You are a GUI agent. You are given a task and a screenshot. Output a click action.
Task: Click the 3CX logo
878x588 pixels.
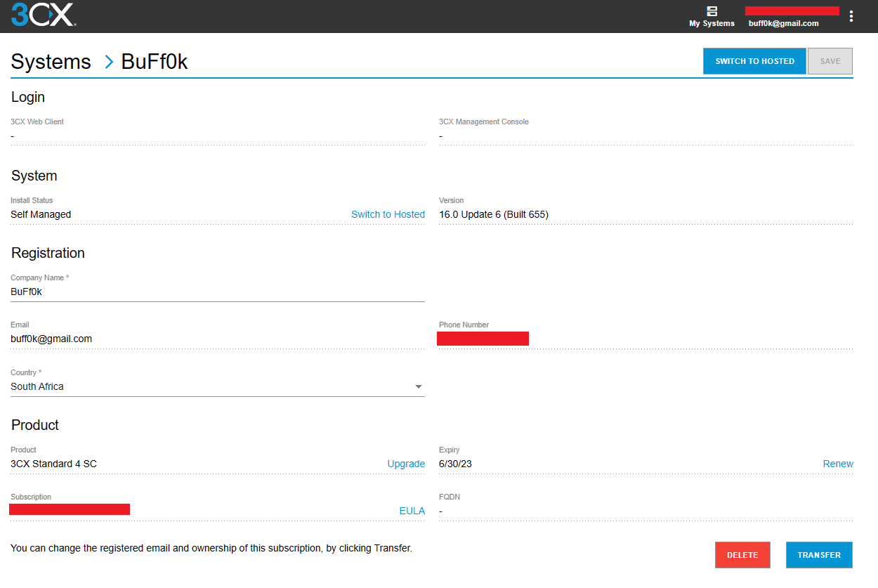44,15
